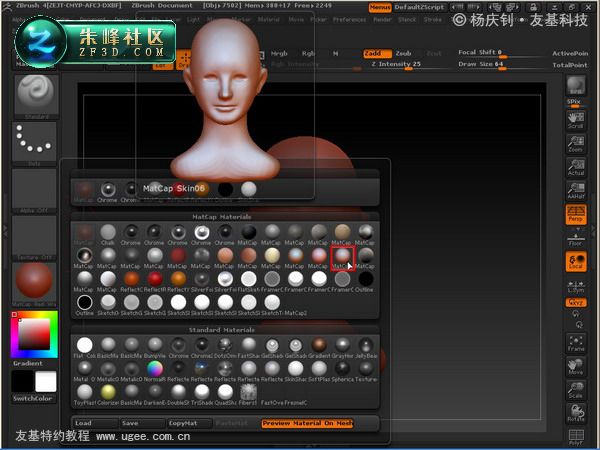Click the Load material button

click(x=95, y=423)
